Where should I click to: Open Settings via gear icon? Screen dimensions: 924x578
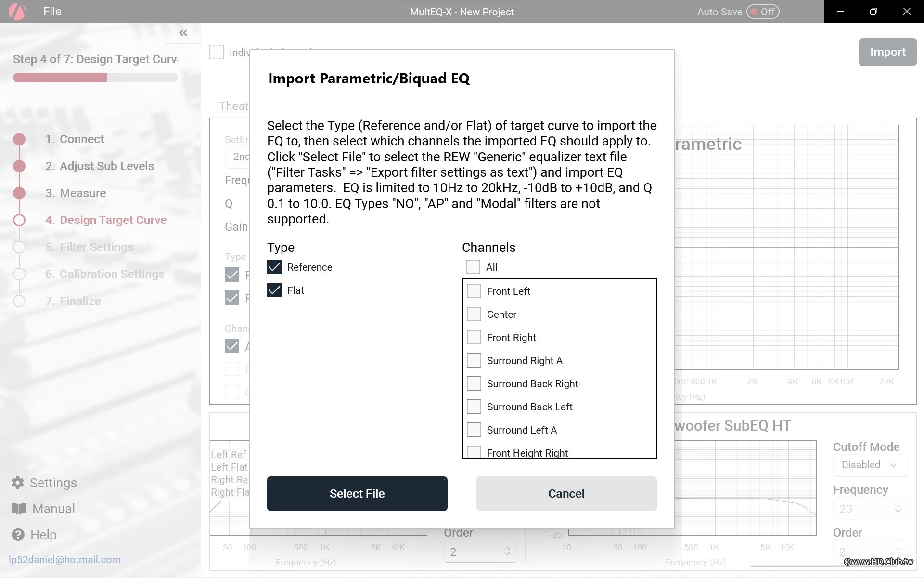click(18, 483)
